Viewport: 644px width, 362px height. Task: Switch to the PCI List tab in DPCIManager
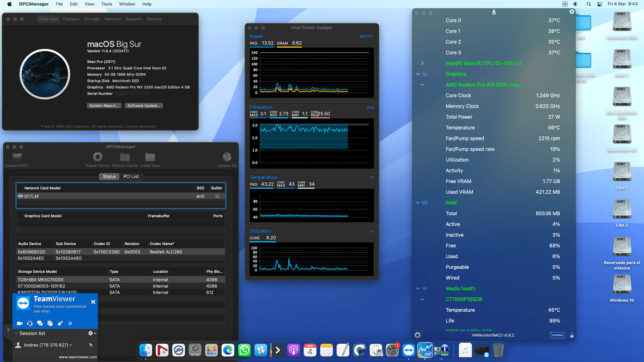pyautogui.click(x=131, y=176)
